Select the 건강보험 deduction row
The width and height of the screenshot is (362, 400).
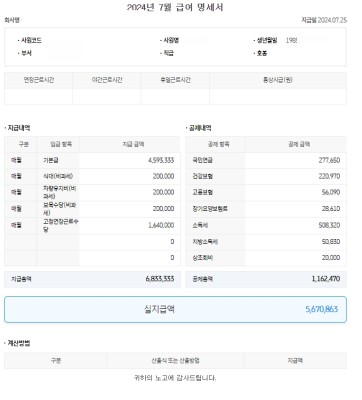coord(266,176)
